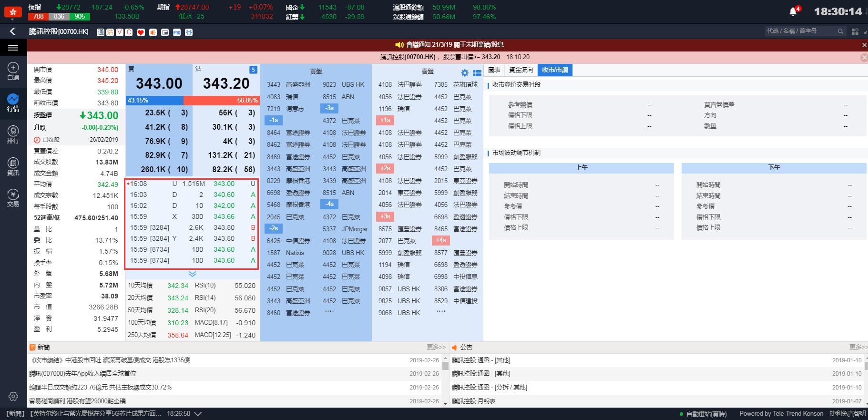Image resolution: width=868 pixels, height=420 pixels.
Task: Open broker queue settings gear icon
Action: click(465, 73)
